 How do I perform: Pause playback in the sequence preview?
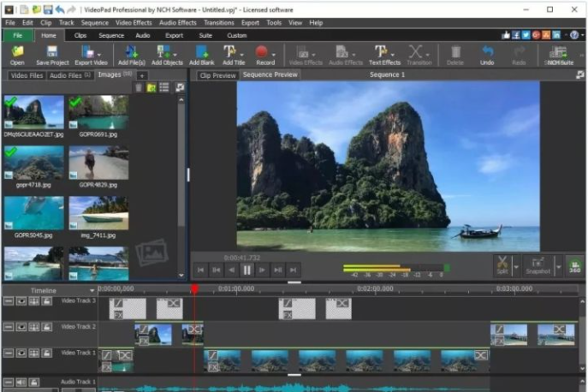246,270
